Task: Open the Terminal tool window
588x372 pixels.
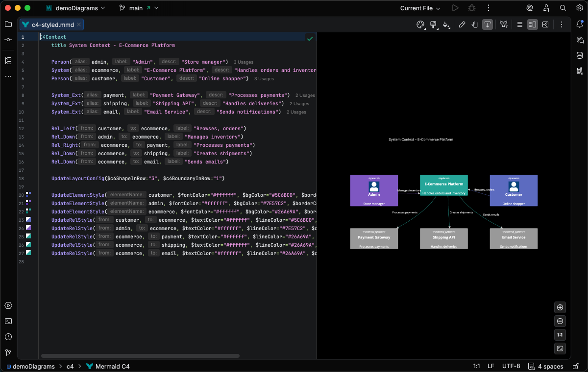Action: (x=8, y=321)
